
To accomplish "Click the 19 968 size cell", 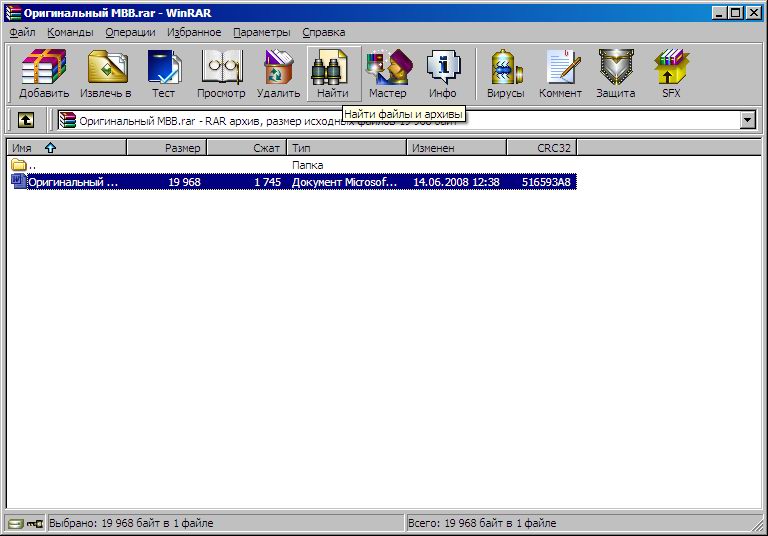I will click(184, 182).
